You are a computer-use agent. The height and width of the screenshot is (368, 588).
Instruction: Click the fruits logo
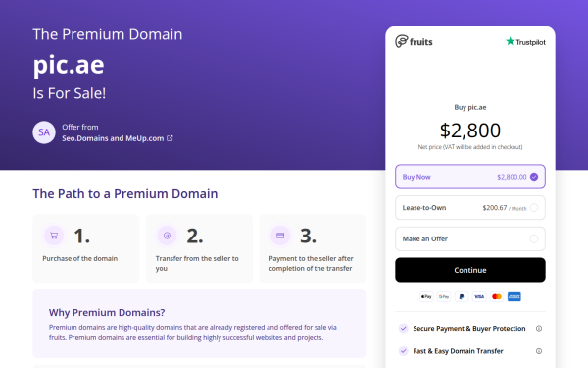[414, 41]
